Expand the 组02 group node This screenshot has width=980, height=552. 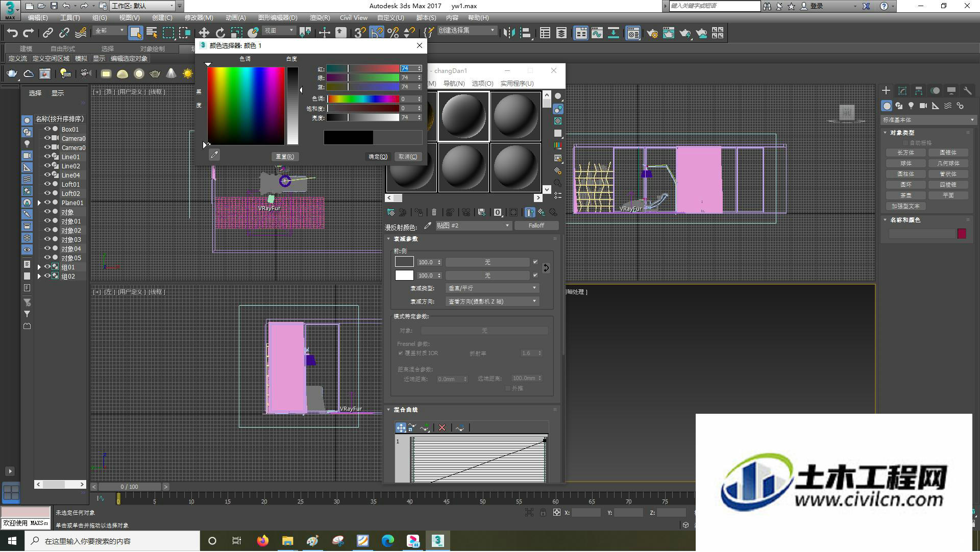[x=39, y=276]
